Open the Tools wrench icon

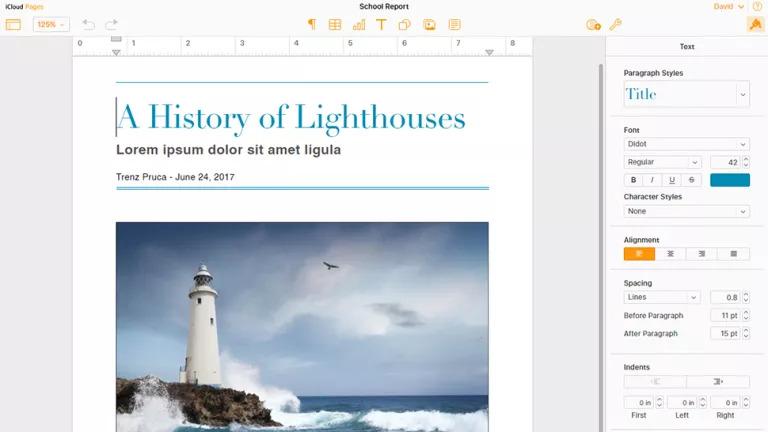(x=616, y=24)
